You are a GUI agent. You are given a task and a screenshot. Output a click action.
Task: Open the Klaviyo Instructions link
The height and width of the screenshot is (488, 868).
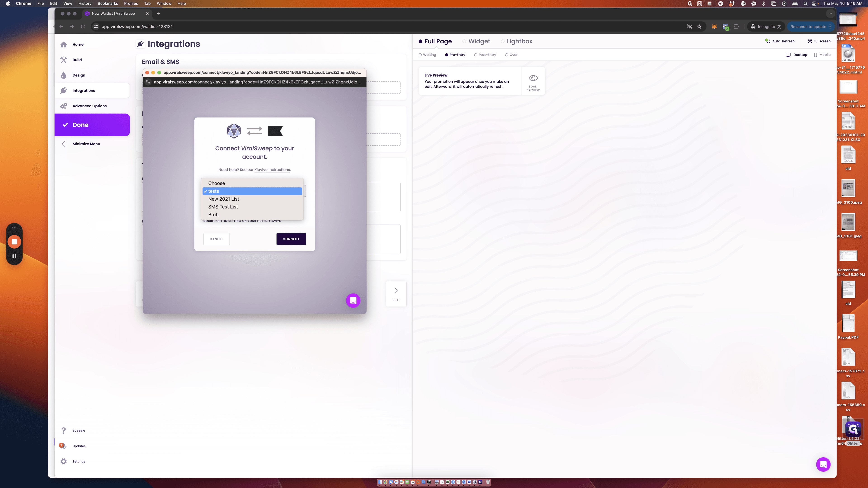pos(272,170)
